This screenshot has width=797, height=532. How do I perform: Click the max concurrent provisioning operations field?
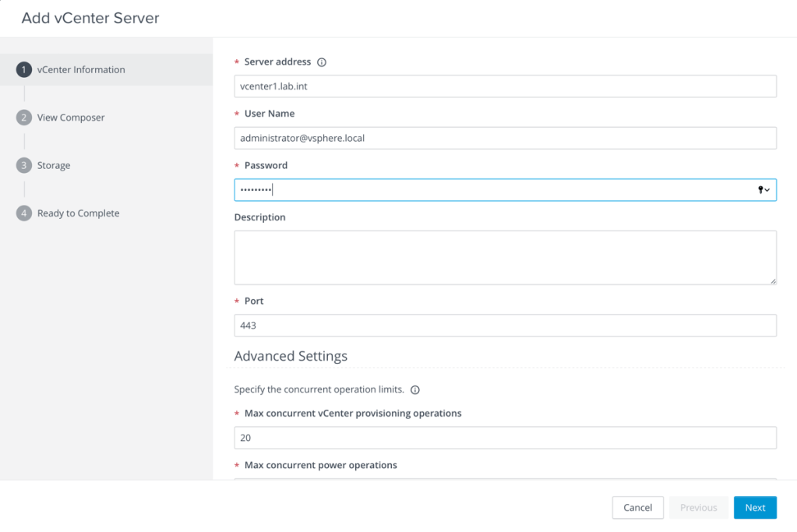pyautogui.click(x=505, y=438)
